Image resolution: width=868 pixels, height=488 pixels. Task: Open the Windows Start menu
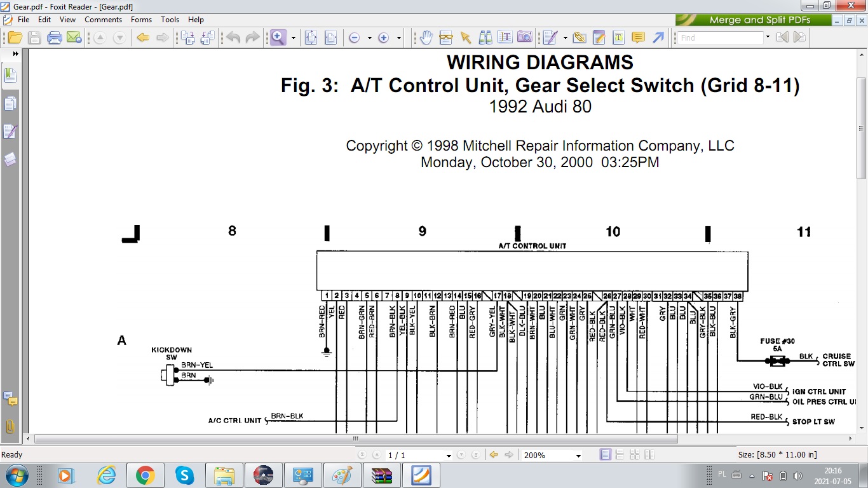(x=16, y=475)
